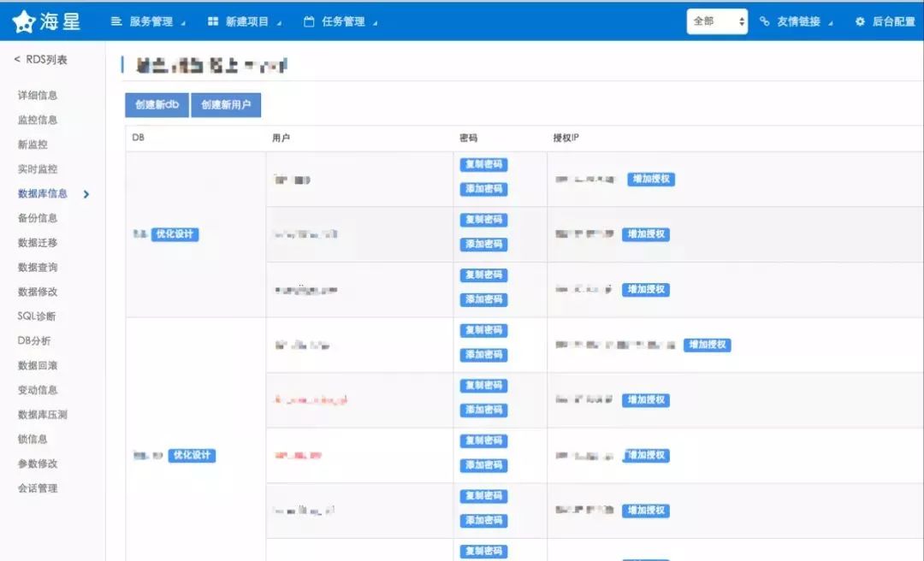The width and height of the screenshot is (924, 561).
Task: Click the 创建新用户 button
Action: coord(226,105)
